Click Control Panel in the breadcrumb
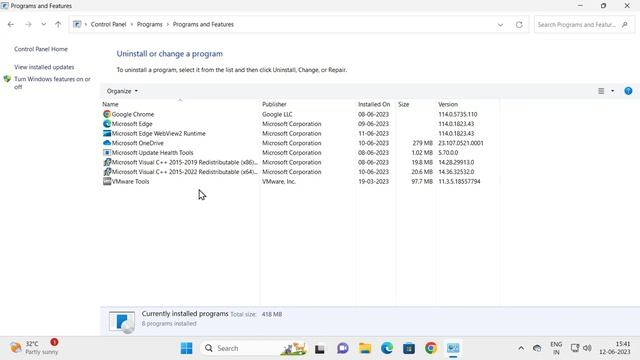Image resolution: width=640 pixels, height=360 pixels. point(108,24)
